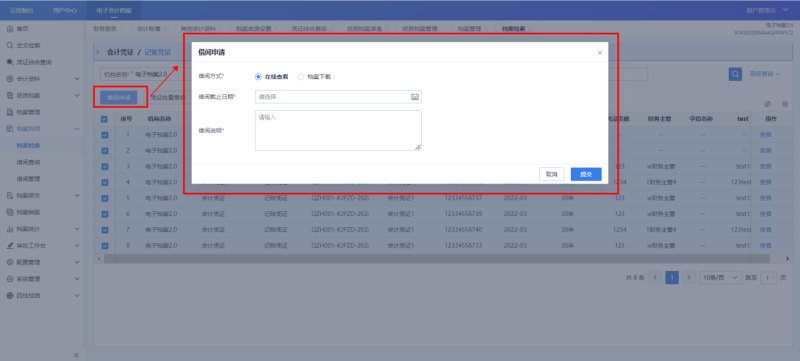Collapse the 档案利用 sidebar menu chevron
Screen dimensions: 800x361
pos(77,128)
